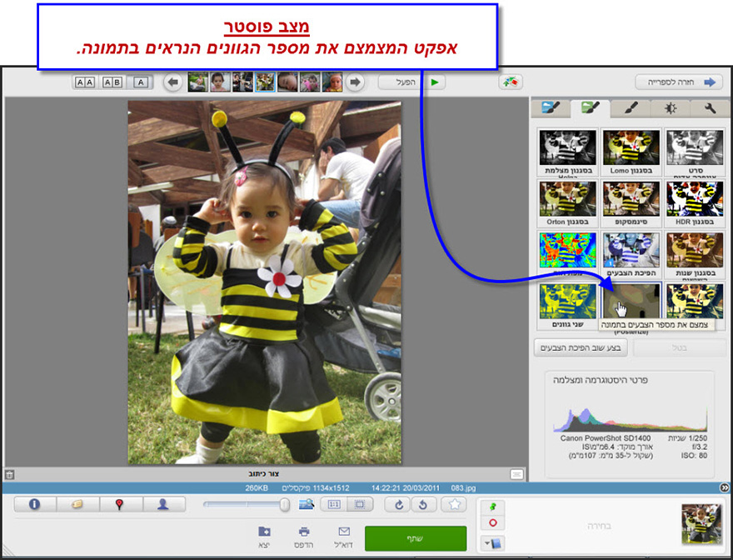Open the photo info panel with the i icon

pos(34,502)
